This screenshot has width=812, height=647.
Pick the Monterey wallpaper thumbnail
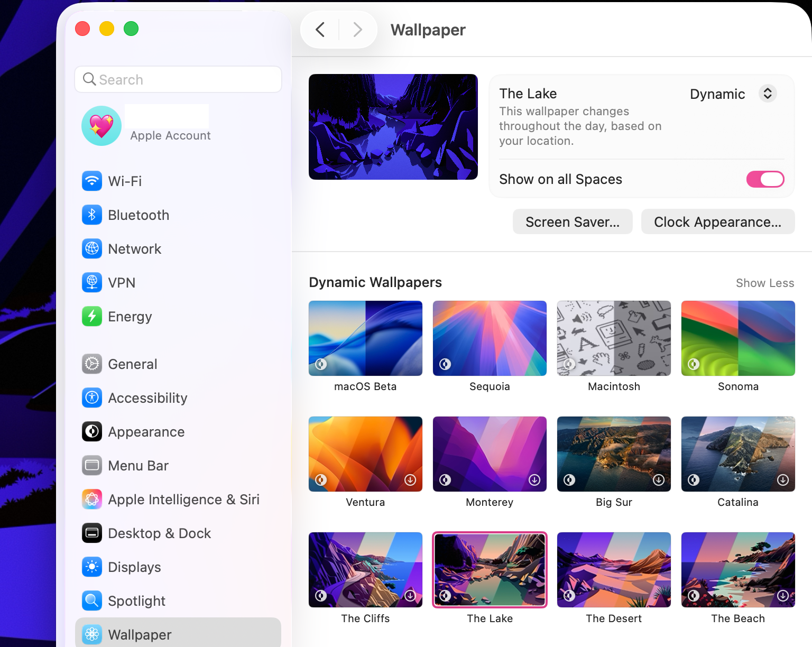[x=490, y=454]
